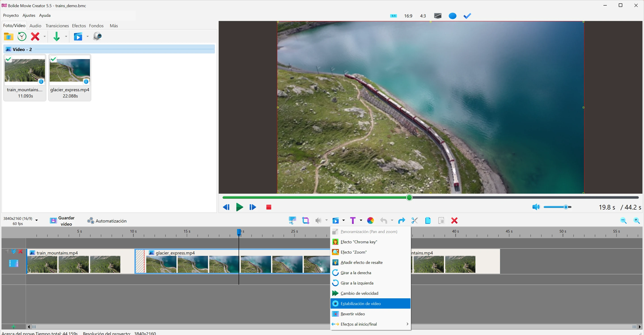644x335 pixels.
Task: Click the blue play clip icon in media toolbar
Action: pyautogui.click(x=78, y=36)
